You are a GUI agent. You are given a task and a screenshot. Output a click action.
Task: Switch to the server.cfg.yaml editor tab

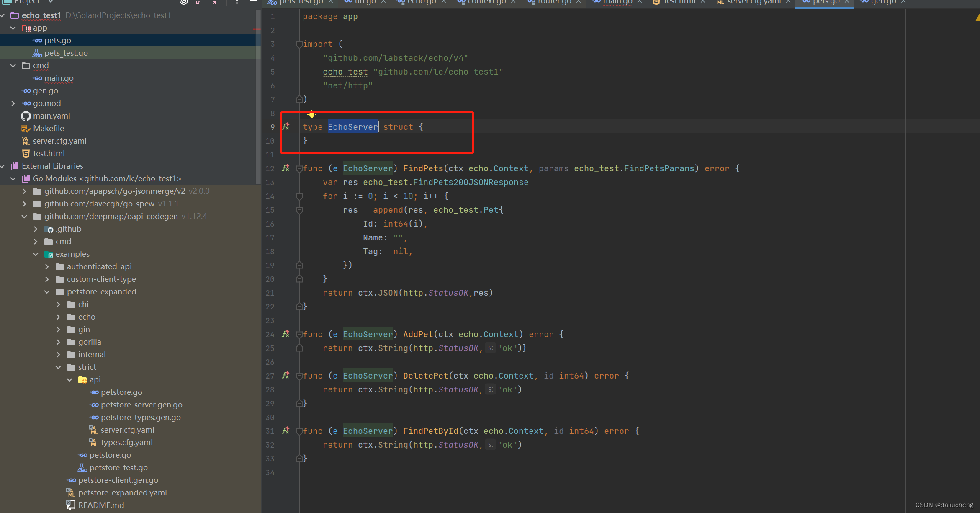click(x=753, y=2)
